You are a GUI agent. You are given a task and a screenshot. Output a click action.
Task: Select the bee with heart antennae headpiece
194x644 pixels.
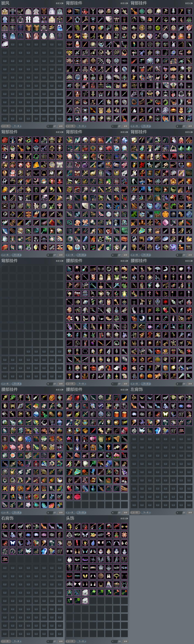(x=85, y=543)
